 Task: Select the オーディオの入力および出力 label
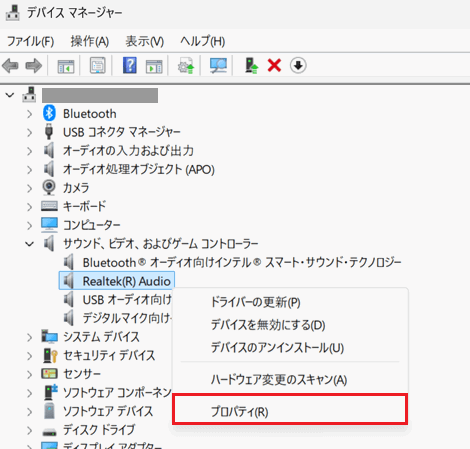(128, 151)
